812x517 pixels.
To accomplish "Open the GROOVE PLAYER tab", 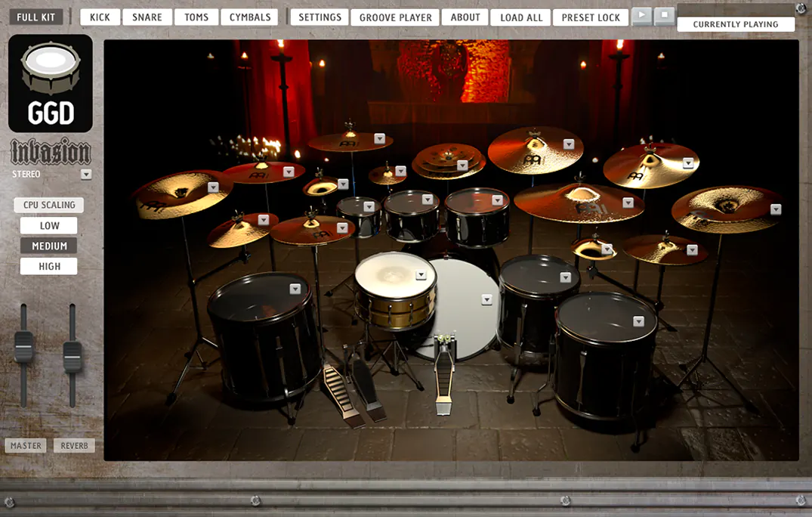I will [x=395, y=17].
